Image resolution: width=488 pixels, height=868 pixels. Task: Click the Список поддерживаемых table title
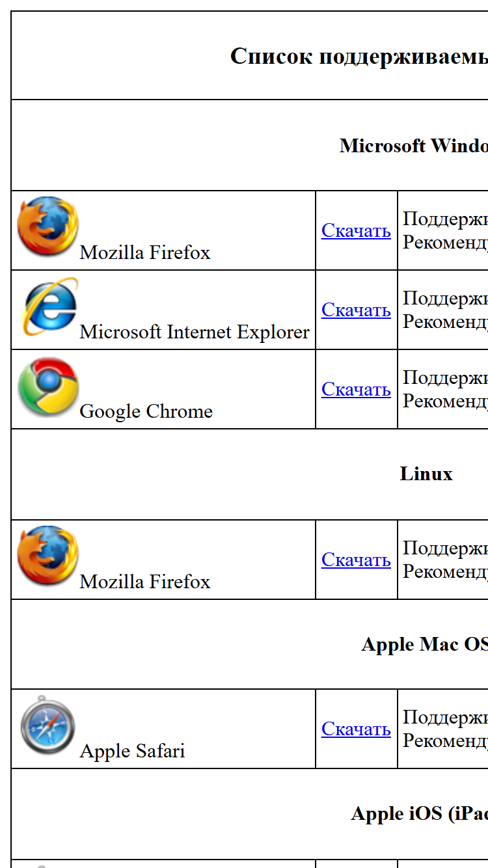click(359, 56)
